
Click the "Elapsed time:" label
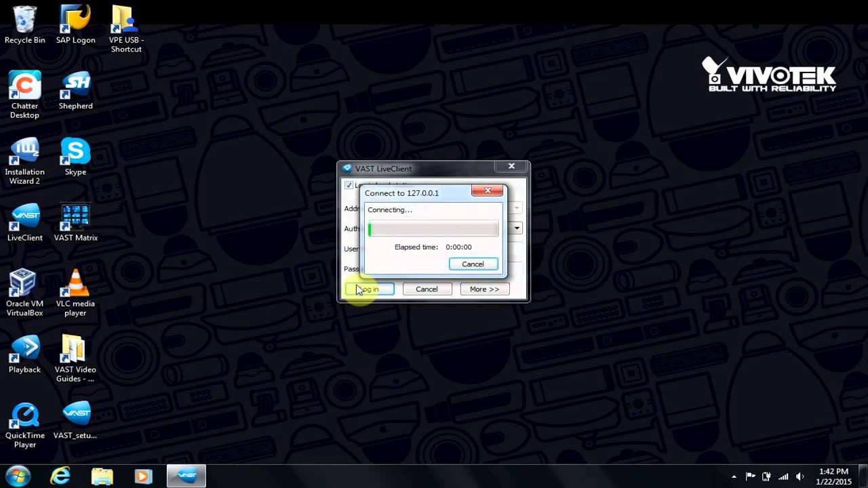[x=416, y=247]
